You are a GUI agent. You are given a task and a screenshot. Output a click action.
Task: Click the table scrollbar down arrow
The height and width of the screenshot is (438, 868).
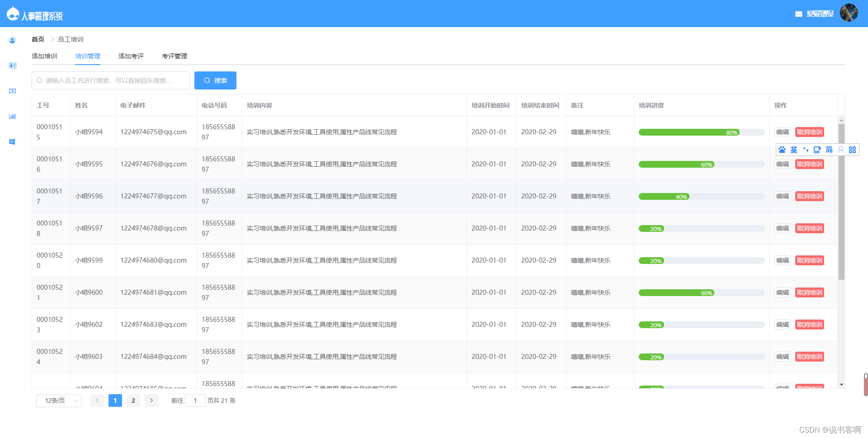point(841,385)
